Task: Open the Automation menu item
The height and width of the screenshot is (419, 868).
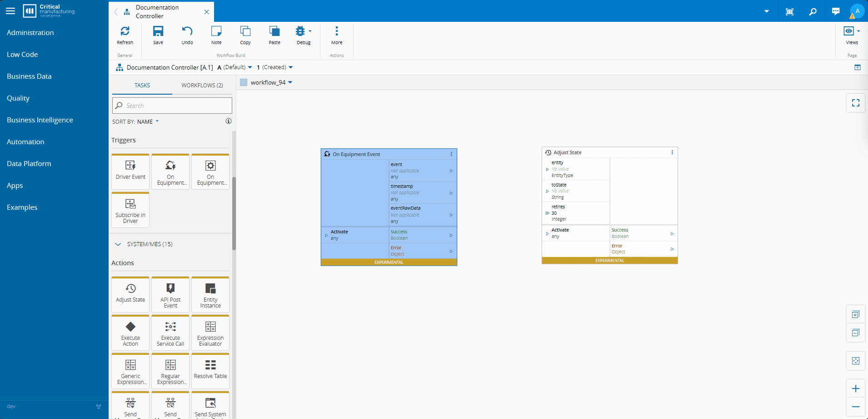Action: click(25, 142)
